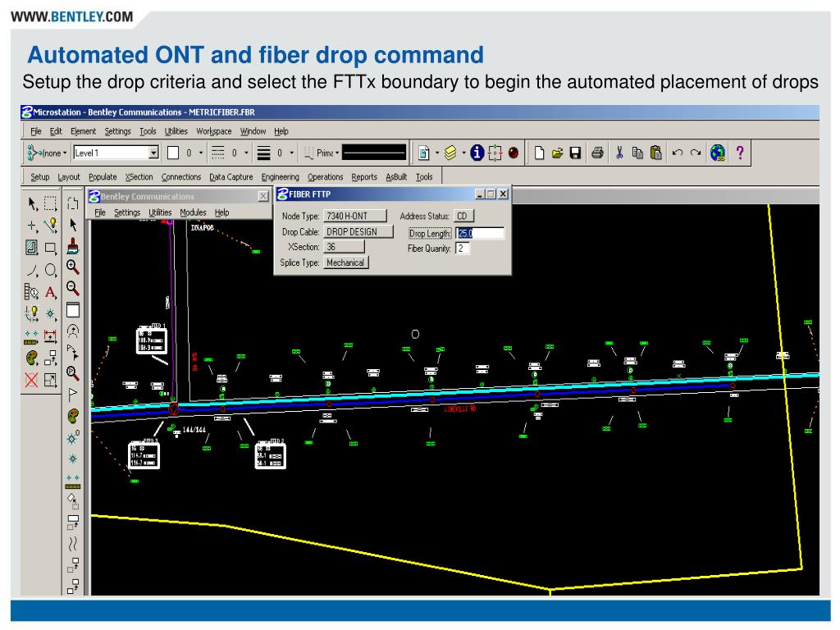Choose the Place Arc tool
Viewport: 840px width, 630px height.
point(32,271)
